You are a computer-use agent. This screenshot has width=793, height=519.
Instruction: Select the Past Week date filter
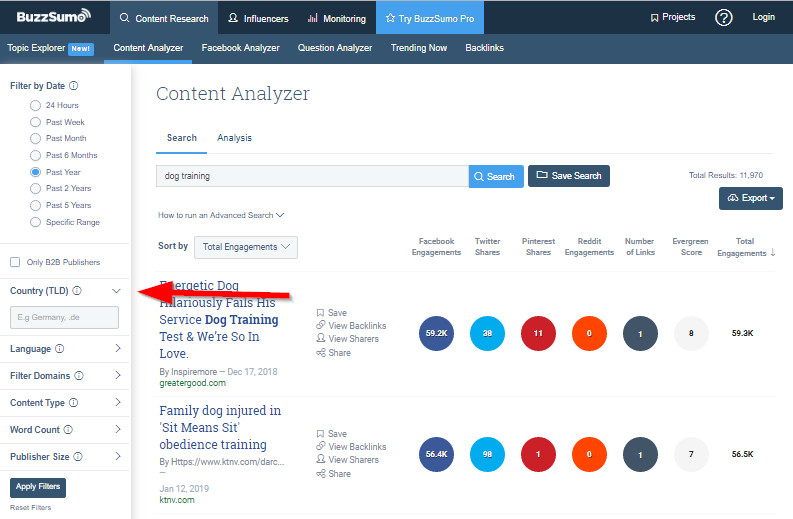(x=35, y=122)
